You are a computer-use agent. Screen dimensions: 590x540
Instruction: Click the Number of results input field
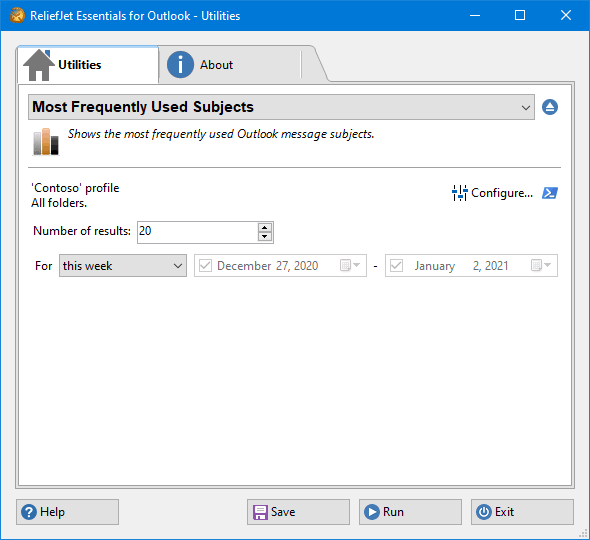198,232
